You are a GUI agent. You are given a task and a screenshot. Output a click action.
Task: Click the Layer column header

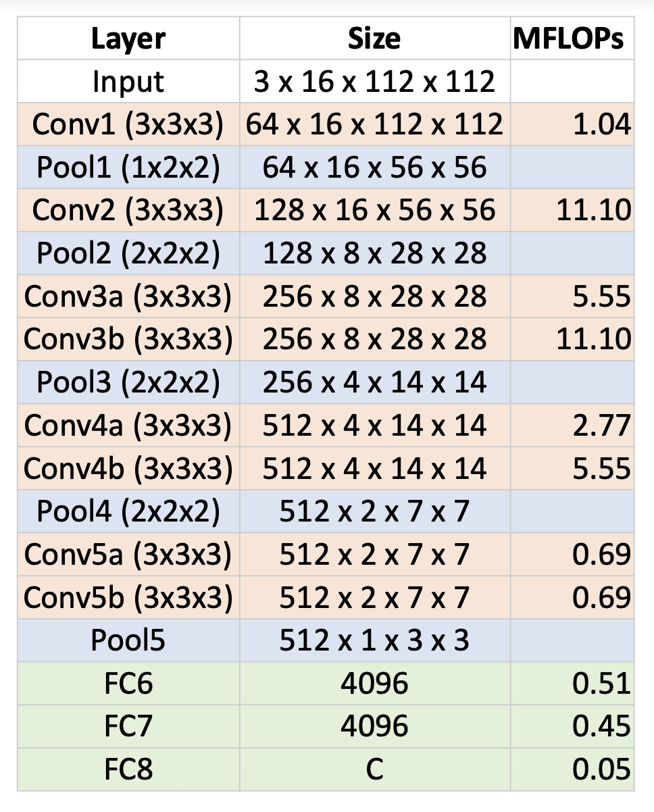click(128, 39)
